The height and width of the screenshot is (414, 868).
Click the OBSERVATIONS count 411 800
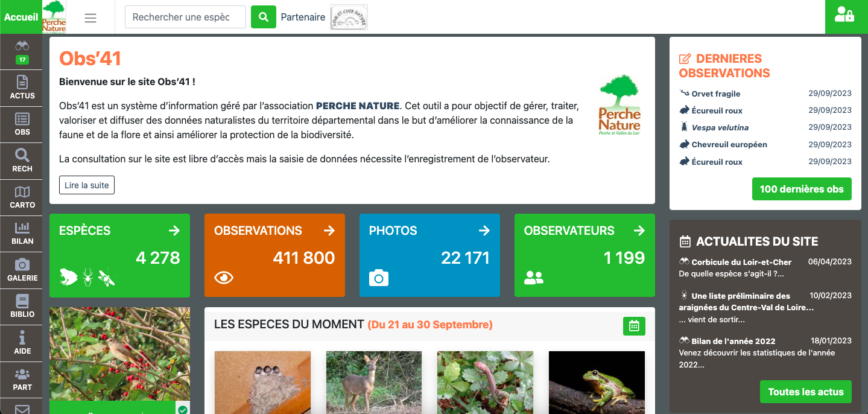tap(304, 258)
